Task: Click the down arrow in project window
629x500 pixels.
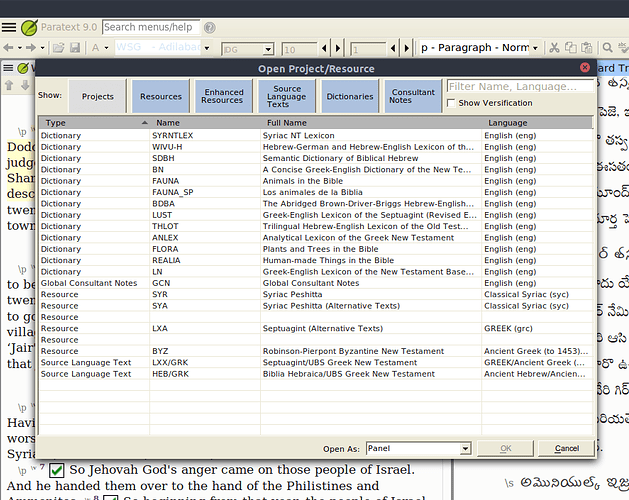Action: coord(25,85)
